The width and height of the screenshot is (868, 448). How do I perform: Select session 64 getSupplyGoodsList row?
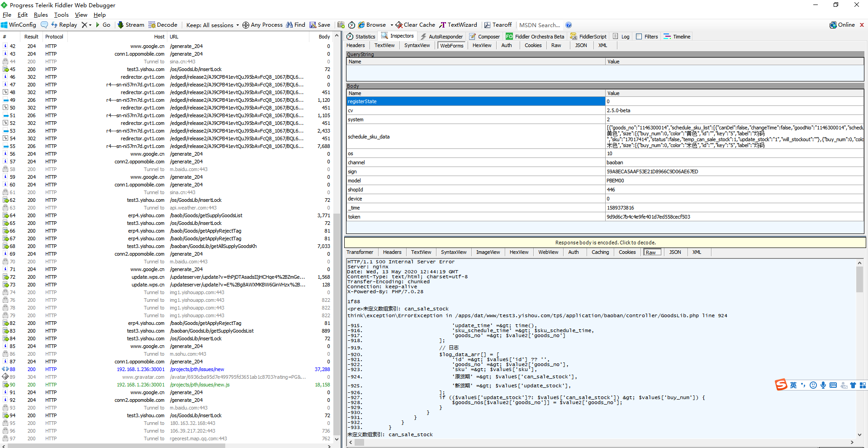coord(166,215)
